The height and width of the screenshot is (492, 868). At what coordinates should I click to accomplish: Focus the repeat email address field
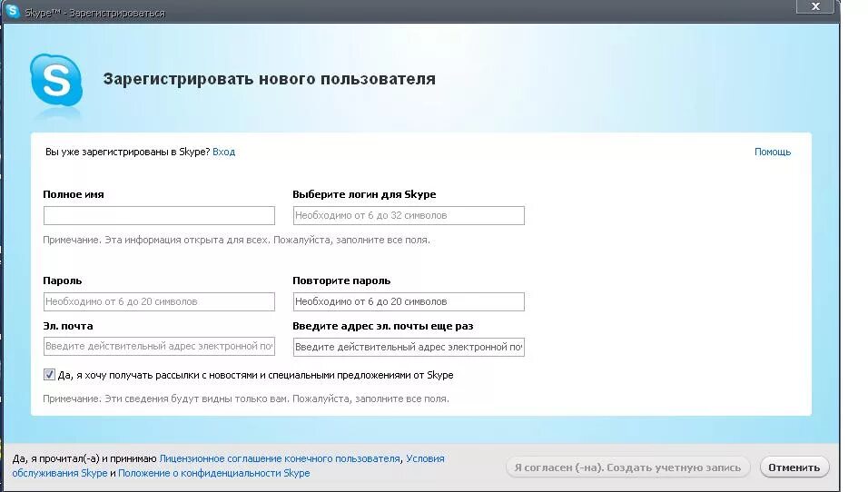point(409,347)
